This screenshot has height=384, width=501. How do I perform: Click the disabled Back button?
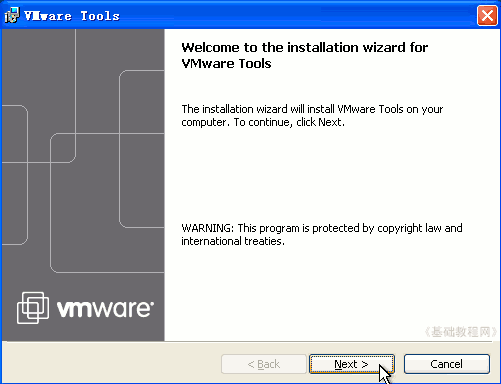264,364
